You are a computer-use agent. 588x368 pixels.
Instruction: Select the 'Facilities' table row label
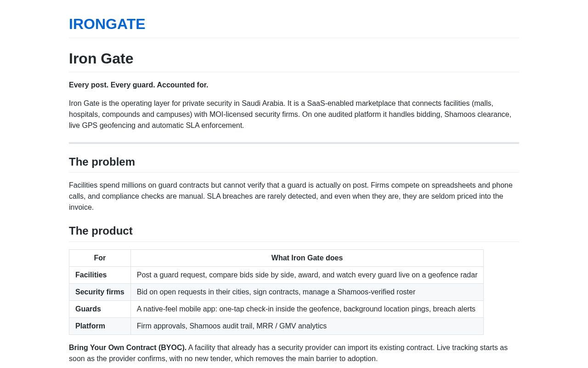tap(91, 275)
